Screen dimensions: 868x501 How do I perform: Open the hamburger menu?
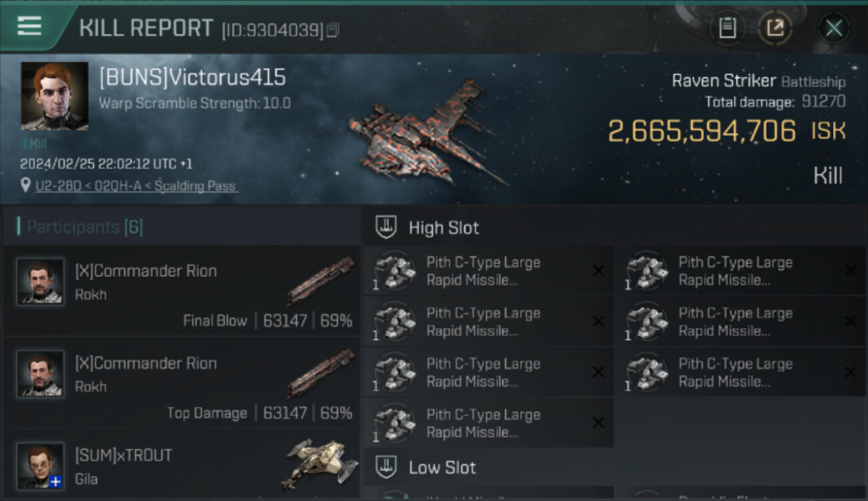click(29, 27)
